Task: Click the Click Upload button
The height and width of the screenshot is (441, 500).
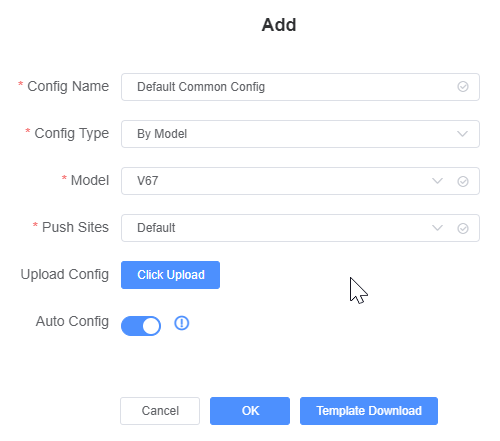Action: click(x=170, y=275)
